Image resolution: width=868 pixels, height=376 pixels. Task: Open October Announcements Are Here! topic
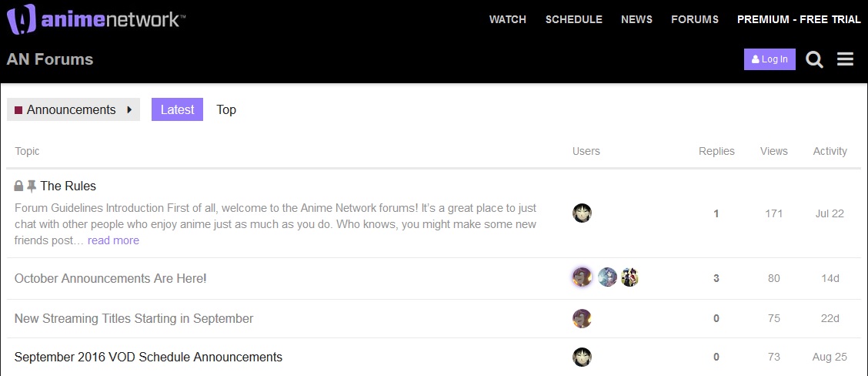click(111, 278)
